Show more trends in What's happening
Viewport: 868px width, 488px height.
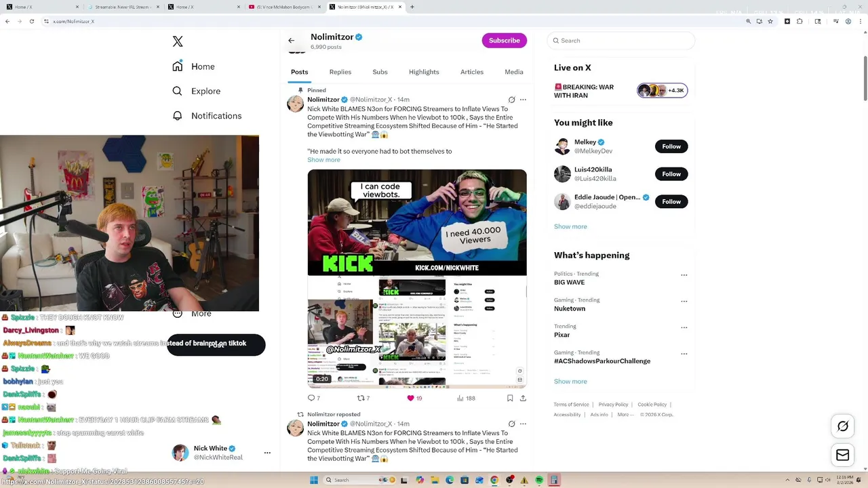[570, 382]
